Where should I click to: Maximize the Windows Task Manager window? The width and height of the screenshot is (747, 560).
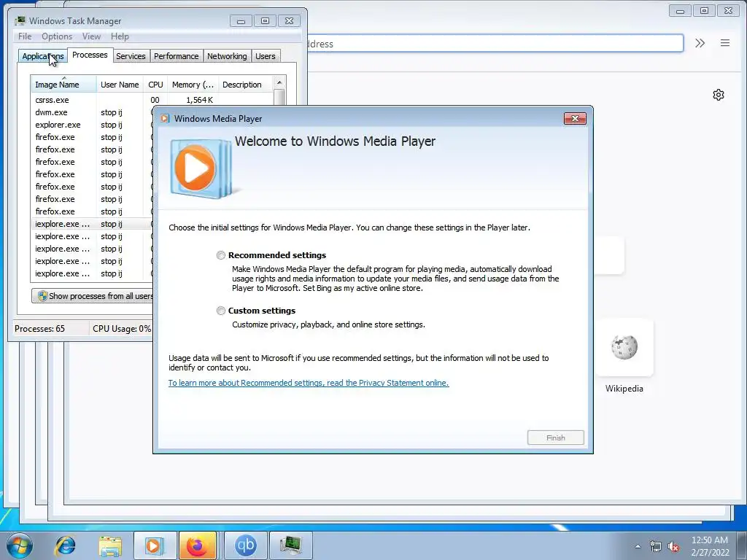pyautogui.click(x=265, y=21)
